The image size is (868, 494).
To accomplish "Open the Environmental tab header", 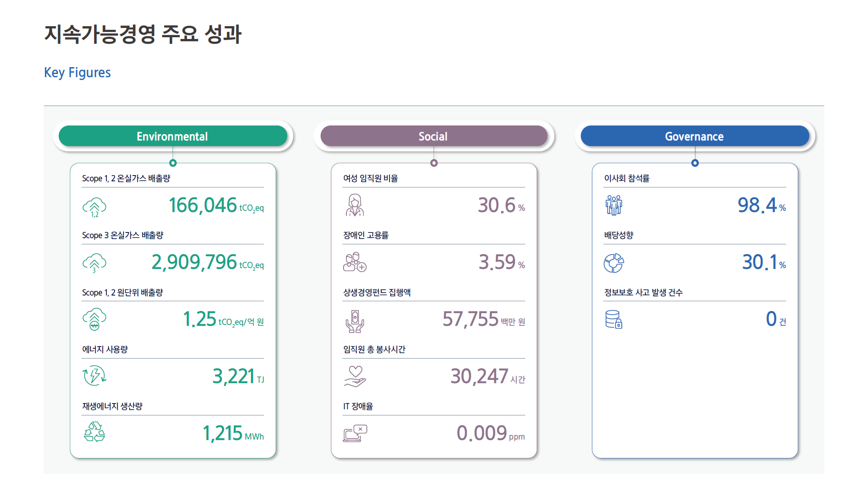I will [173, 136].
